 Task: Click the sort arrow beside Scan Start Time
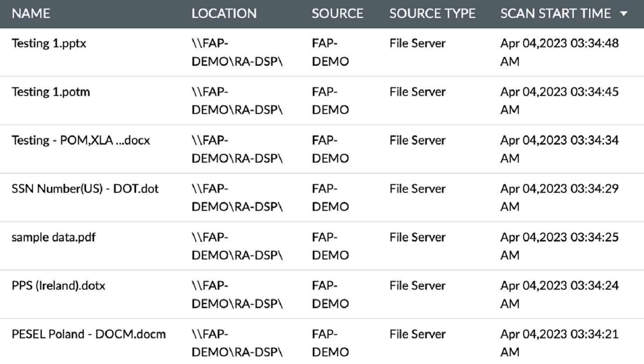[624, 14]
